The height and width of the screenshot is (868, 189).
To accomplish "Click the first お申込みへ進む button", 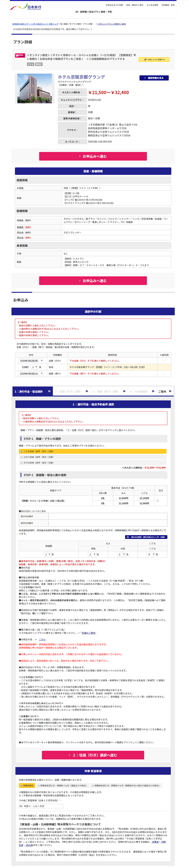I will (x=93, y=156).
